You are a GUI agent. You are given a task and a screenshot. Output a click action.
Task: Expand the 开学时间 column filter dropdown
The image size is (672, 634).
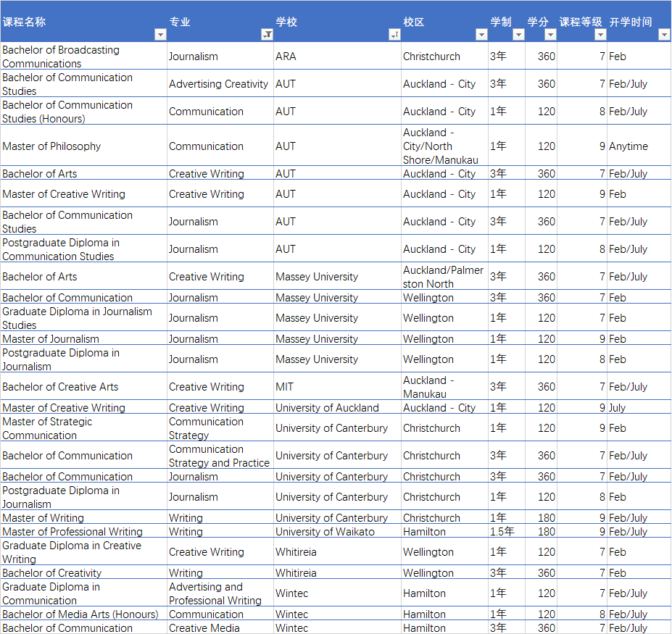pos(664,35)
